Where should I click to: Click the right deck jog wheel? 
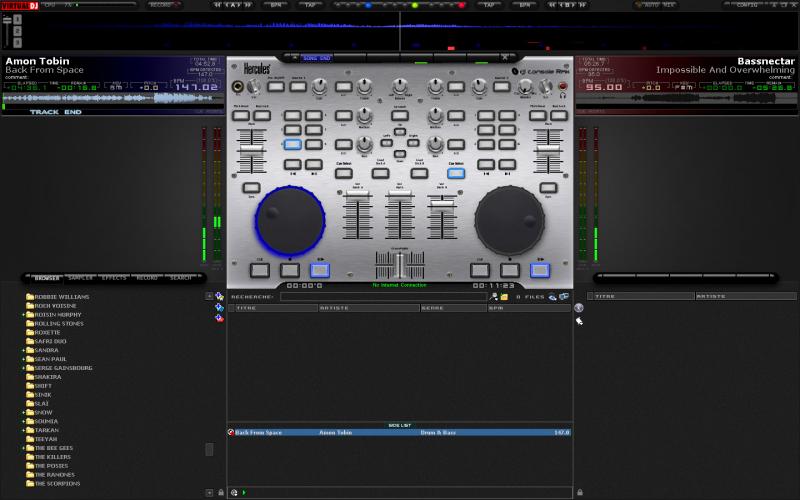(509, 219)
